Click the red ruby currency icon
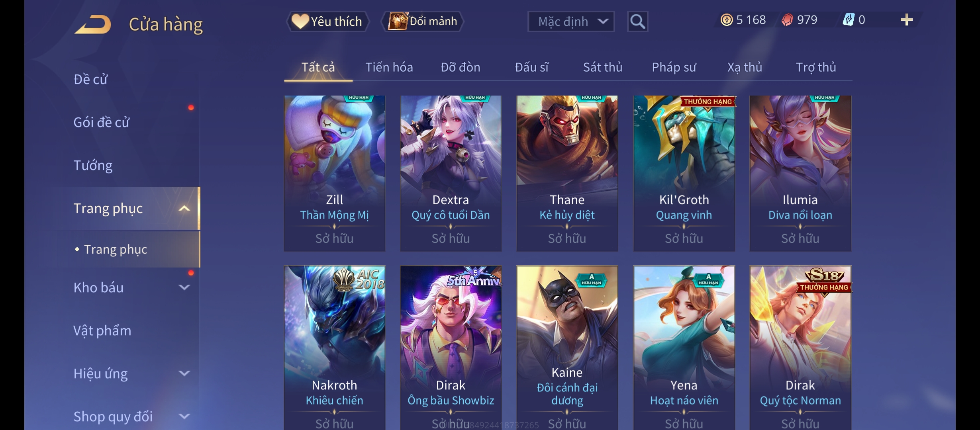980x430 pixels. tap(787, 20)
